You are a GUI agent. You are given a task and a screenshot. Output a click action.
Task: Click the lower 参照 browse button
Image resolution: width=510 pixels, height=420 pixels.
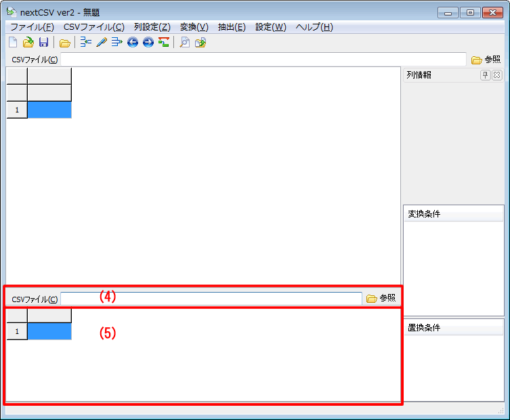tap(381, 298)
